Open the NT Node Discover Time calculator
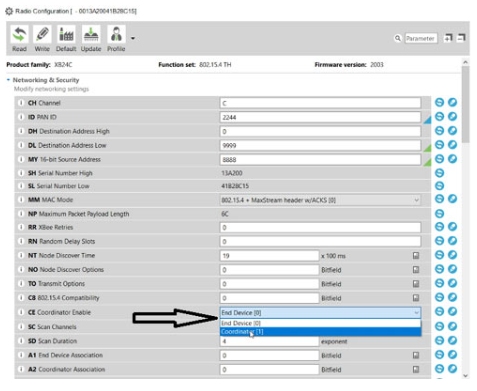Screen dimensions: 477x391 [416, 256]
